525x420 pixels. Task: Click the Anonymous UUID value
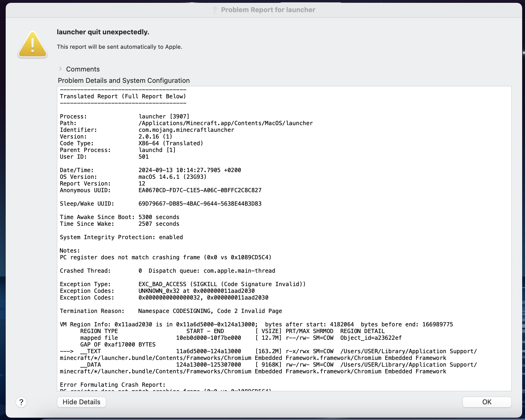(200, 190)
